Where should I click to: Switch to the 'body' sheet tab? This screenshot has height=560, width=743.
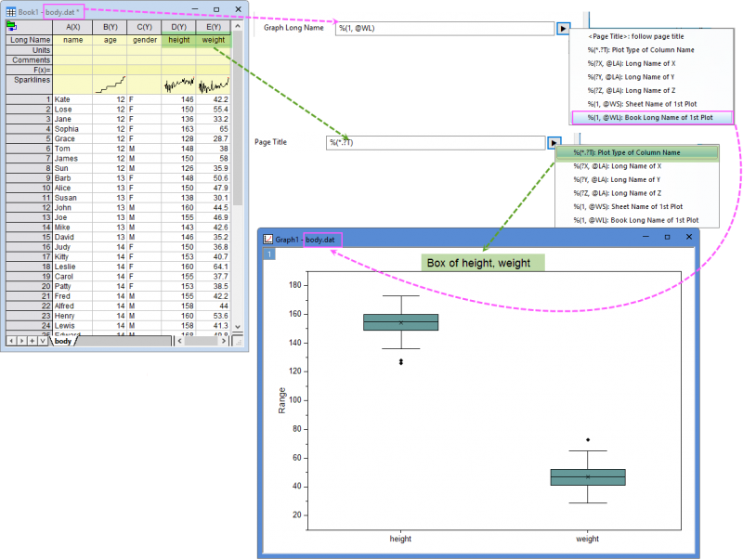[x=63, y=341]
